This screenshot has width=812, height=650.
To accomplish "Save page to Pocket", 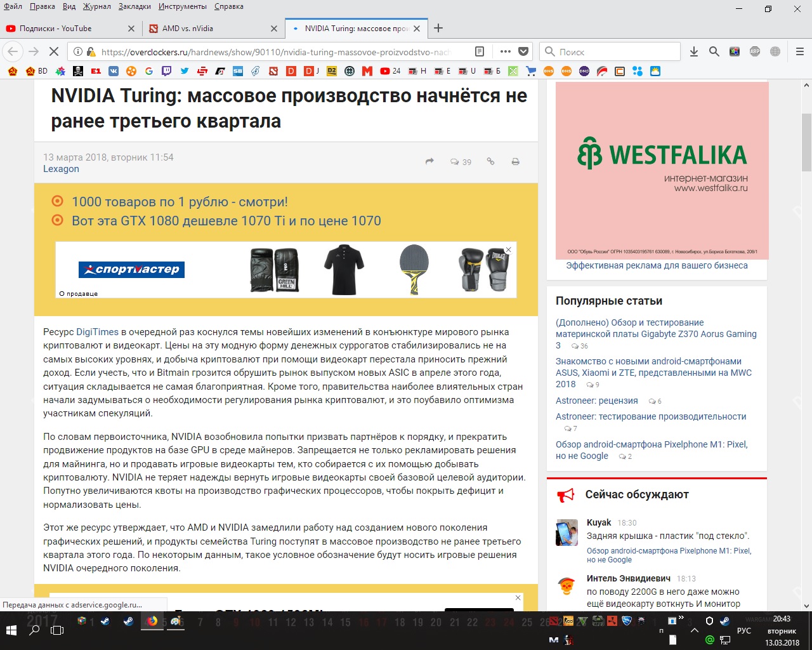I will (x=523, y=51).
